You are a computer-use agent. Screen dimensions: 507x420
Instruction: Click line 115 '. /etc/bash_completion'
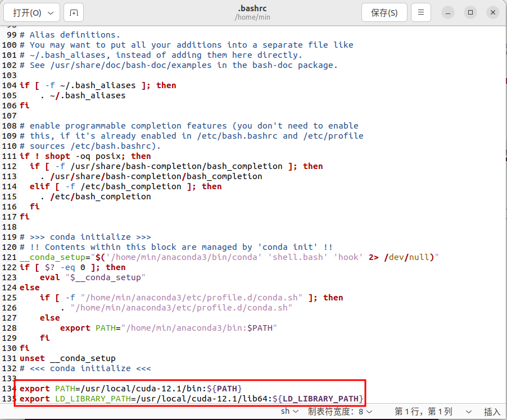pyautogui.click(x=96, y=197)
